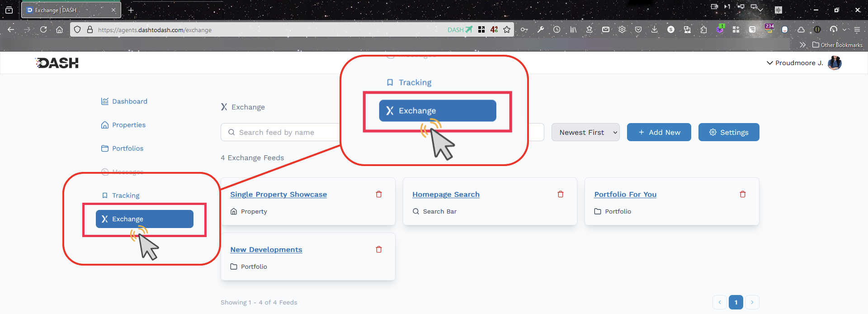Delete the Single Property Showcase feed
The height and width of the screenshot is (314, 868).
(379, 194)
